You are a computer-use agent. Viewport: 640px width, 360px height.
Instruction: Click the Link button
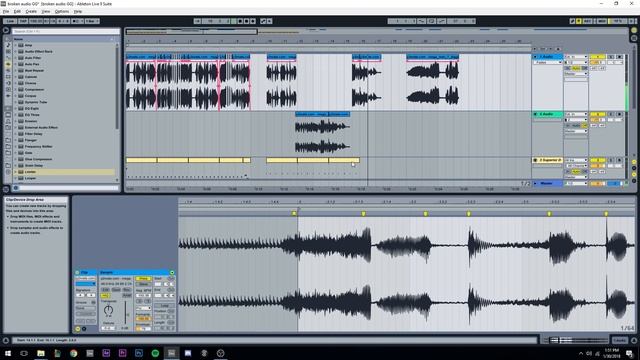point(10,21)
